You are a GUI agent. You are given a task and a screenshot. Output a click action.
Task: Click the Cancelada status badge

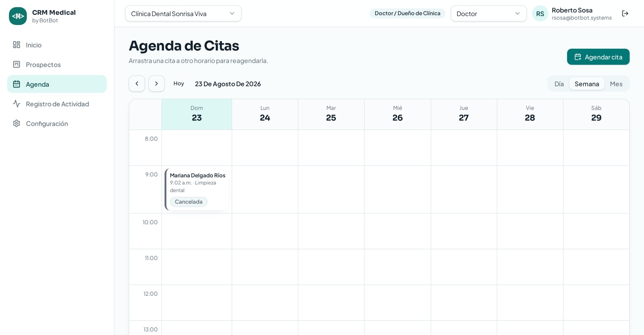(188, 202)
